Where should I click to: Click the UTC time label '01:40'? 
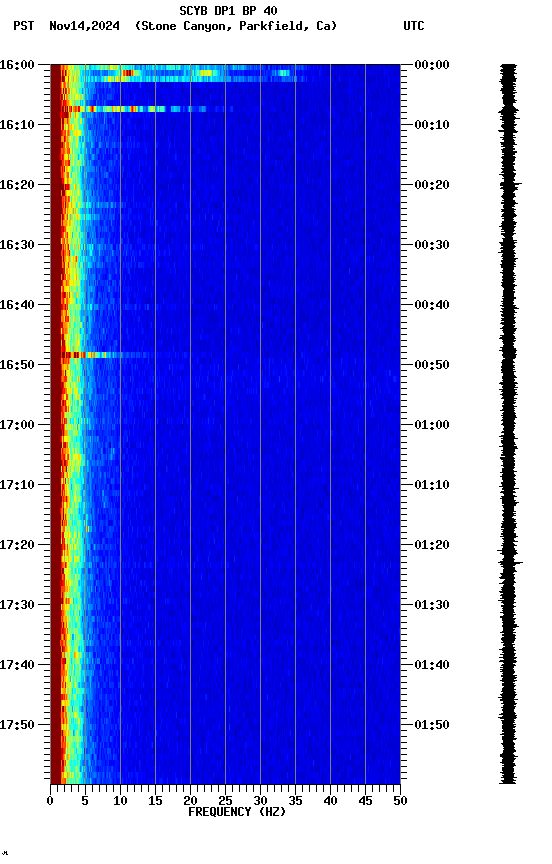coord(432,666)
